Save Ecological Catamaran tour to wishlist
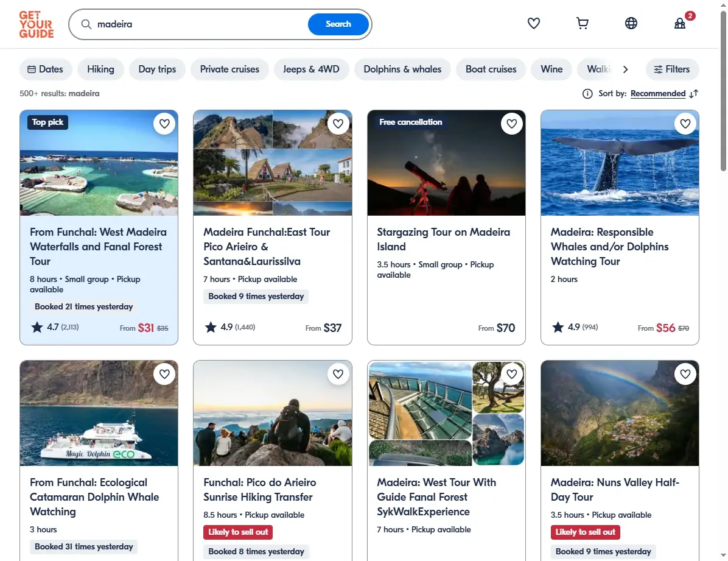This screenshot has height=561, width=728. [164, 373]
